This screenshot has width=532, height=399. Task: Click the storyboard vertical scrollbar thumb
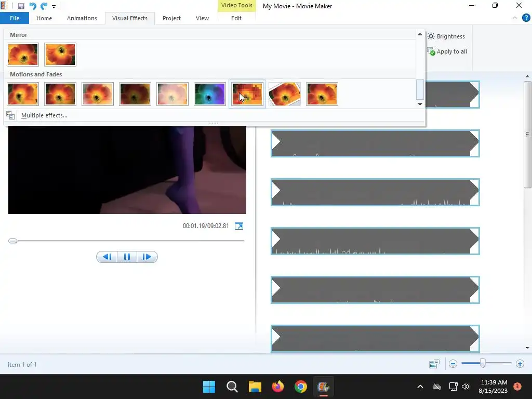pos(527,135)
